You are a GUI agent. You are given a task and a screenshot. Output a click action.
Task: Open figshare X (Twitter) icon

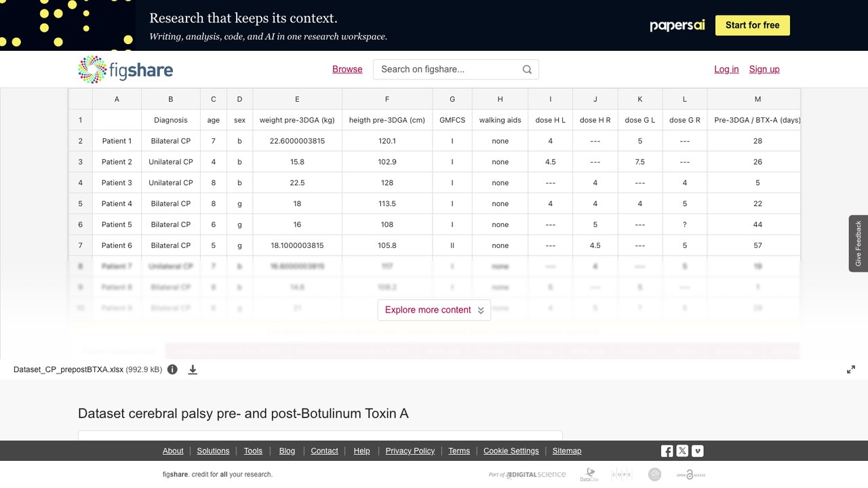682,451
